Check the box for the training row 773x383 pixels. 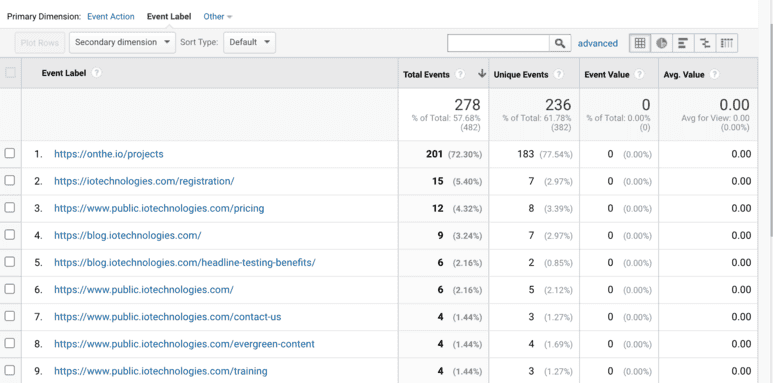[10, 370]
